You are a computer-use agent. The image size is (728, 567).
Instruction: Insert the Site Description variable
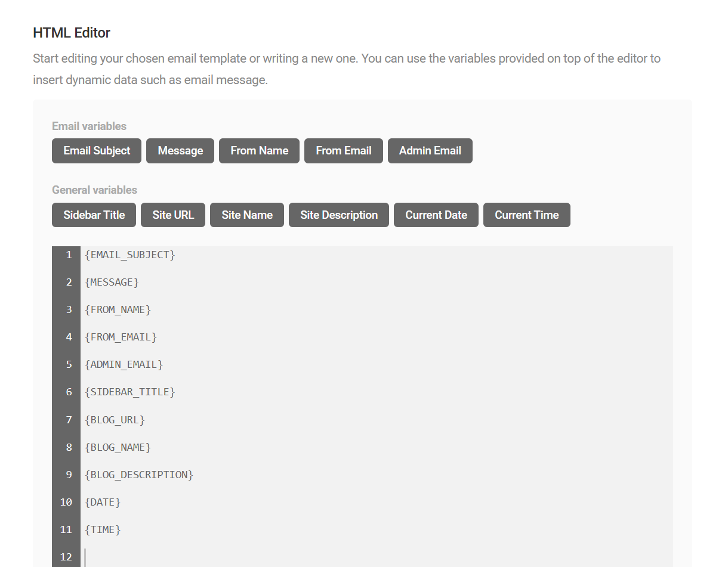(338, 215)
